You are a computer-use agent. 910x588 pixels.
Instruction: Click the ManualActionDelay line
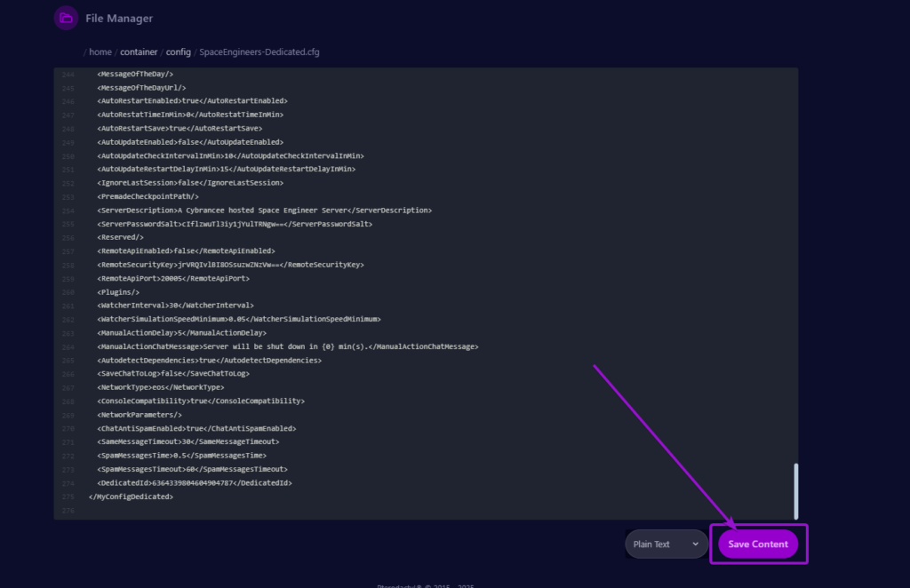coord(181,333)
